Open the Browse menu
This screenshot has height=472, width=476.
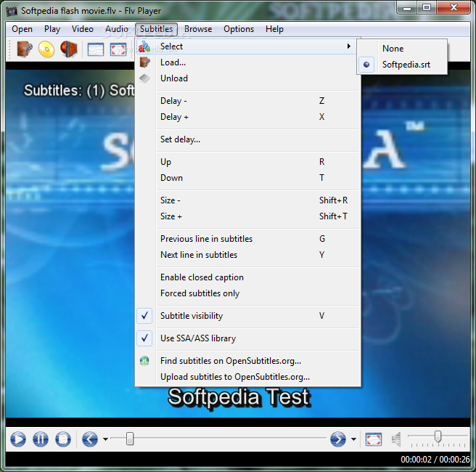198,29
